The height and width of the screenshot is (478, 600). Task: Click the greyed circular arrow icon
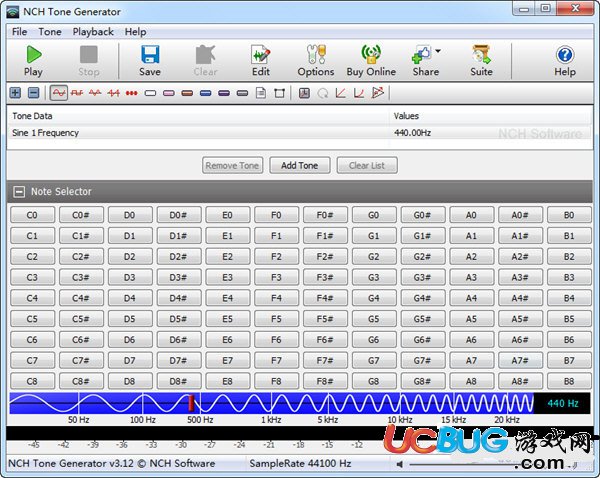click(x=323, y=93)
